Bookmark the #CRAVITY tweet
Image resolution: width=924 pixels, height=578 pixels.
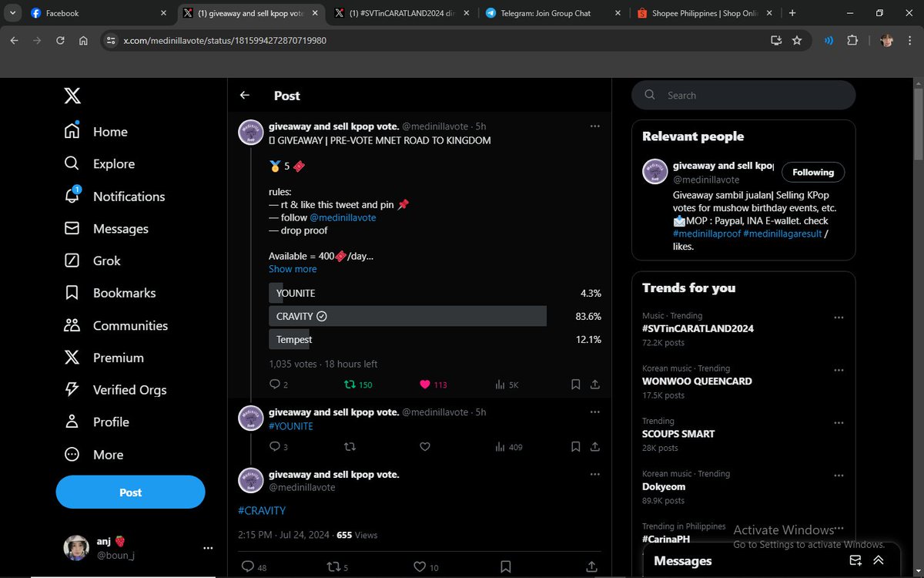(x=505, y=567)
